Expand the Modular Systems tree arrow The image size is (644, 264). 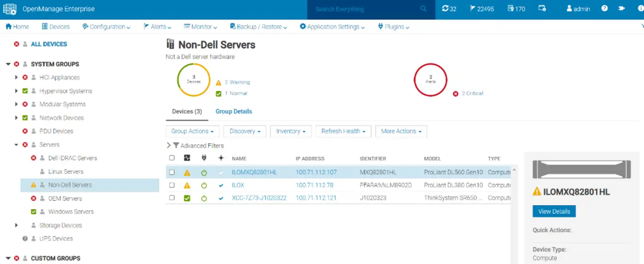17,104
